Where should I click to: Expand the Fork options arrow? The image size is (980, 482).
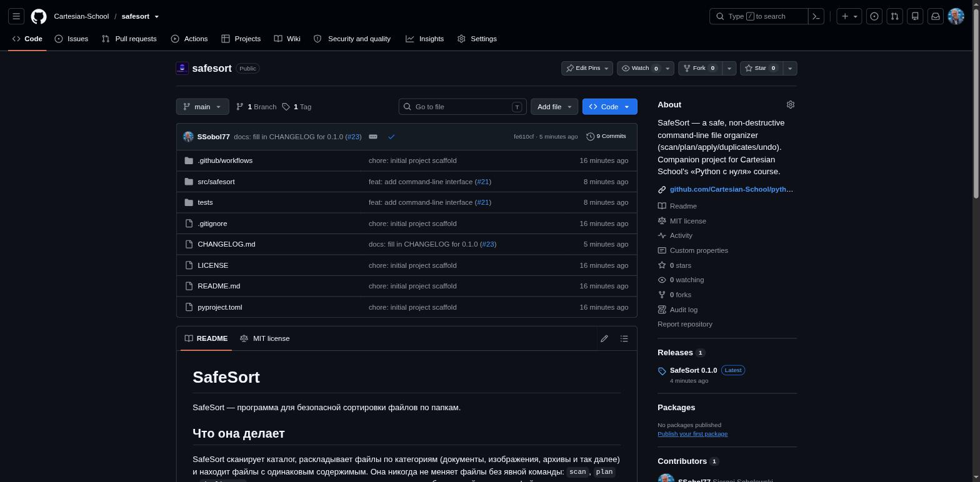point(729,68)
